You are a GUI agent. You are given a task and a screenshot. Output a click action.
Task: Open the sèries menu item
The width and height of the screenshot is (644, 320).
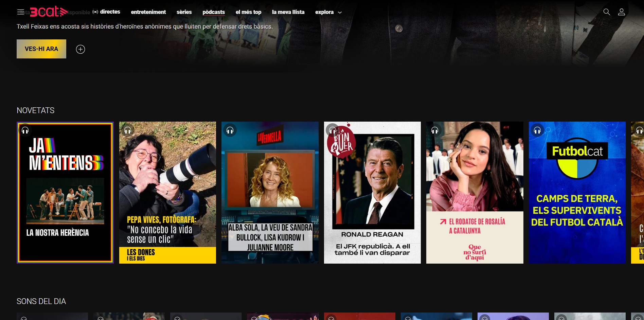click(x=184, y=12)
